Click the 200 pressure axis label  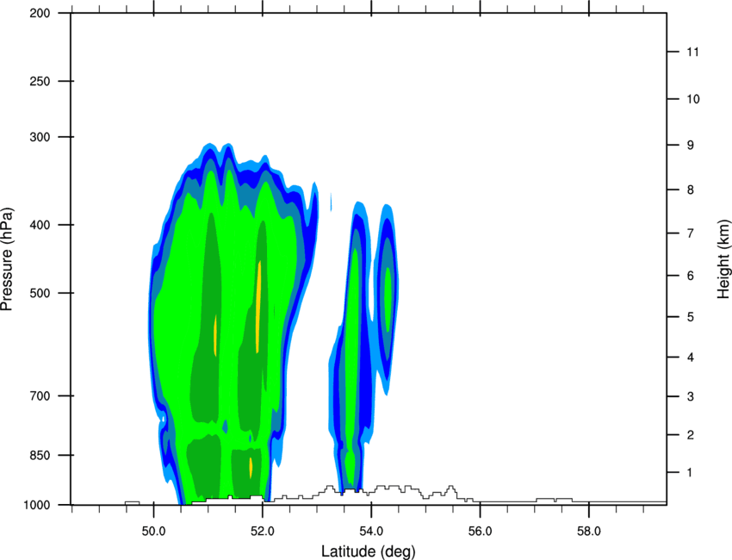pyautogui.click(x=40, y=13)
